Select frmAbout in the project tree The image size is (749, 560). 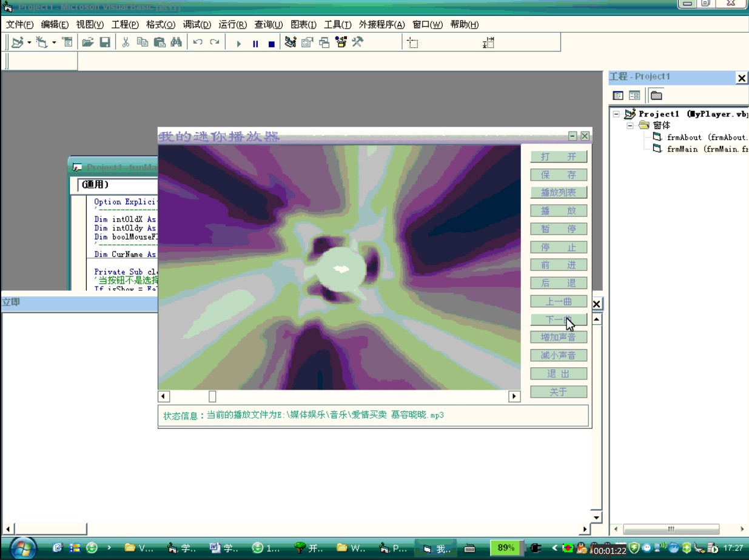click(x=700, y=138)
